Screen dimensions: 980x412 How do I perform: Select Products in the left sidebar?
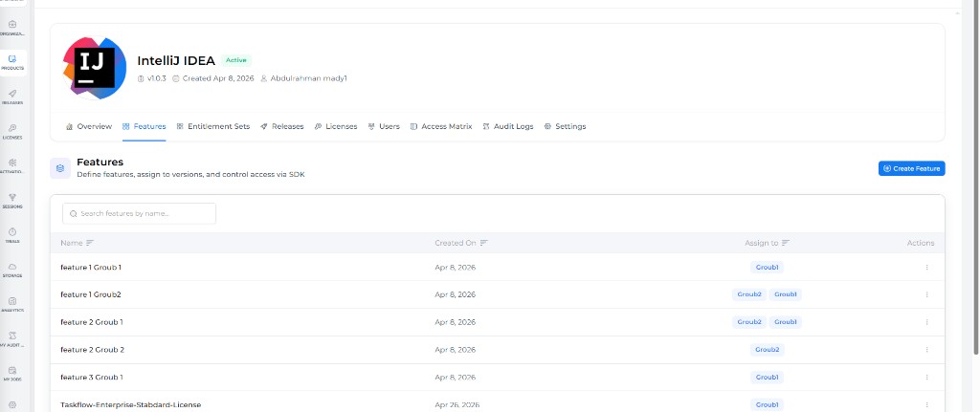12,62
